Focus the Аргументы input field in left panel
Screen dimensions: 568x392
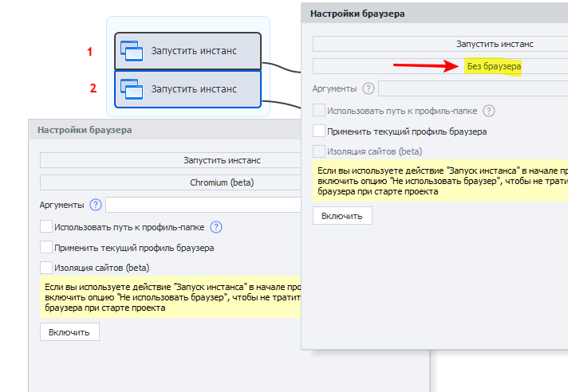pyautogui.click(x=203, y=205)
